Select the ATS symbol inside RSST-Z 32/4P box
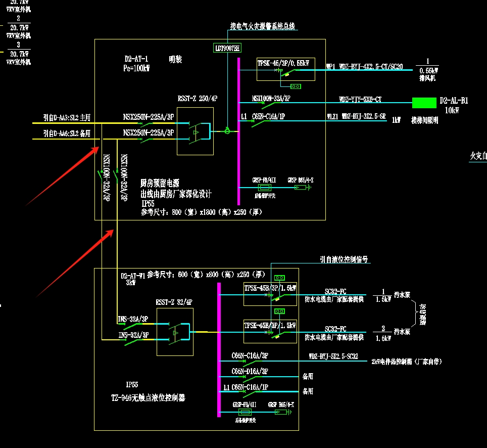This screenshot has height=448, width=487. [x=175, y=333]
